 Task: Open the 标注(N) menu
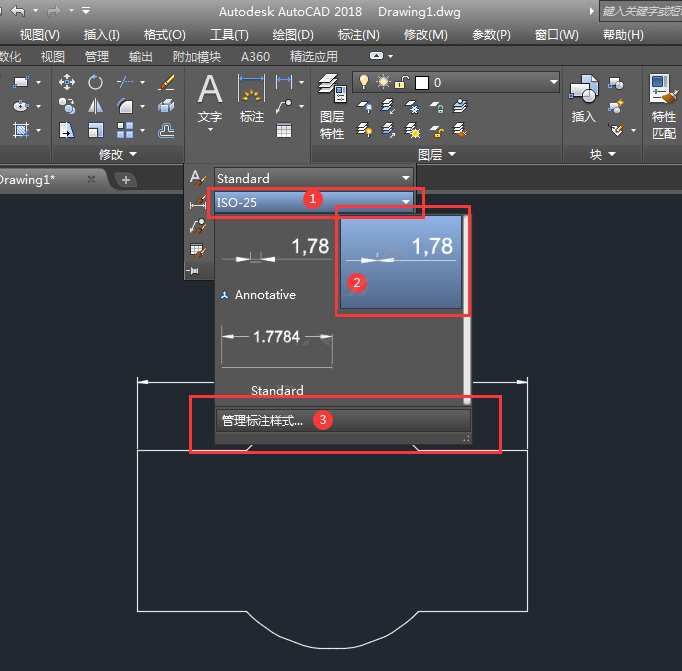tap(358, 34)
